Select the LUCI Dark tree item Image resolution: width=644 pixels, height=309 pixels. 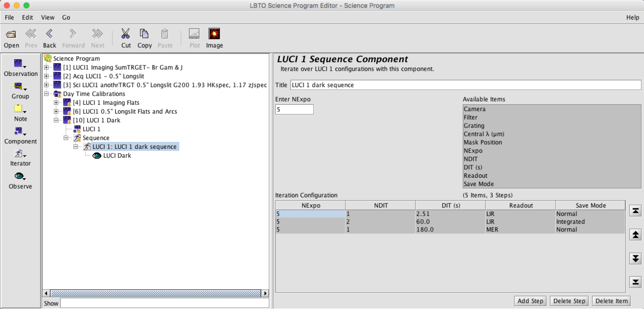click(x=117, y=156)
